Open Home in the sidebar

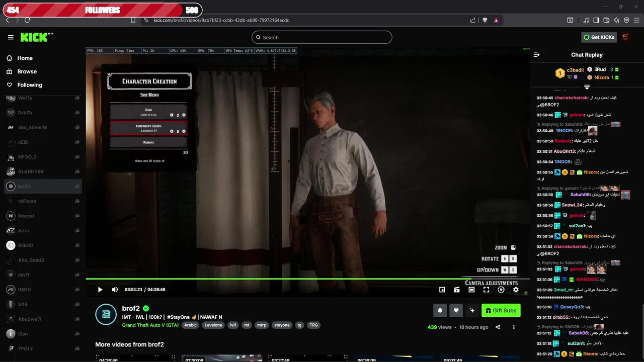[25, 58]
